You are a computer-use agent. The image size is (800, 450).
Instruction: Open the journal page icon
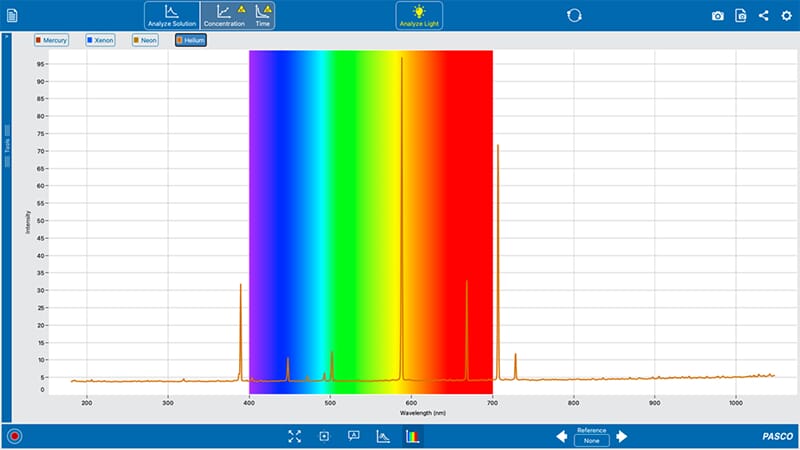(x=741, y=15)
